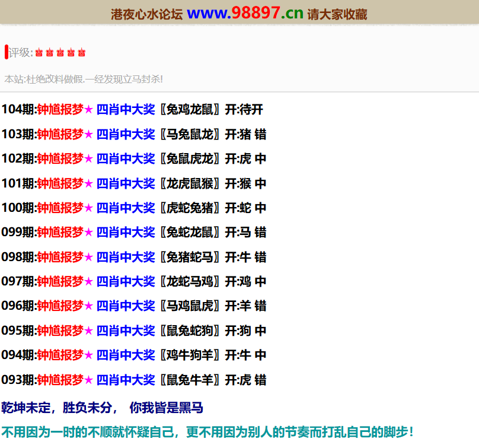Click the third crown icon in the rating
479x448 pixels.
(60, 53)
